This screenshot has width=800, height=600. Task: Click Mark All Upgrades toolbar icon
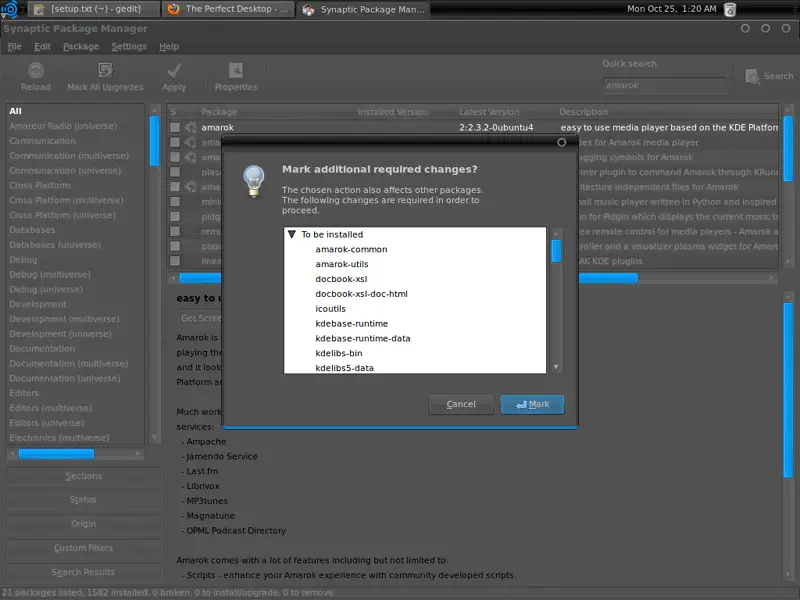tap(105, 70)
